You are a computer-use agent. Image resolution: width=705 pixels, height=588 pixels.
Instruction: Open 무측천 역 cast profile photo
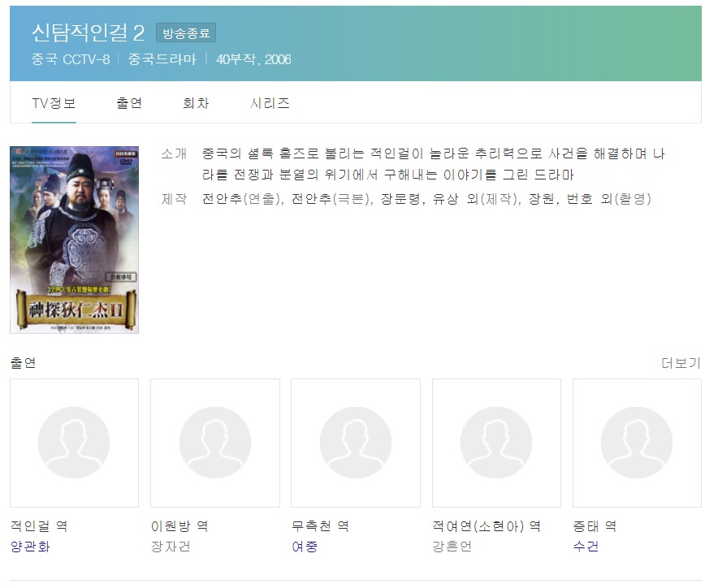click(356, 443)
